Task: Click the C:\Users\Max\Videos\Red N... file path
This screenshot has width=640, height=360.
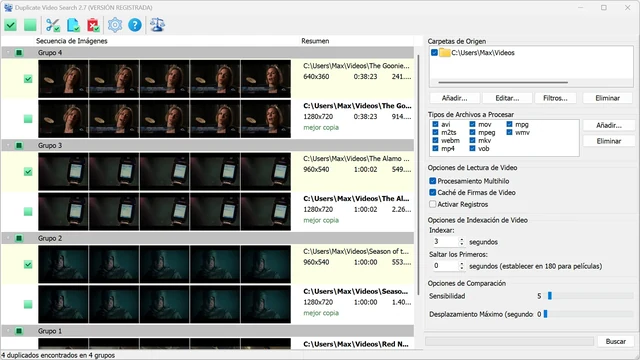Action: tap(356, 344)
